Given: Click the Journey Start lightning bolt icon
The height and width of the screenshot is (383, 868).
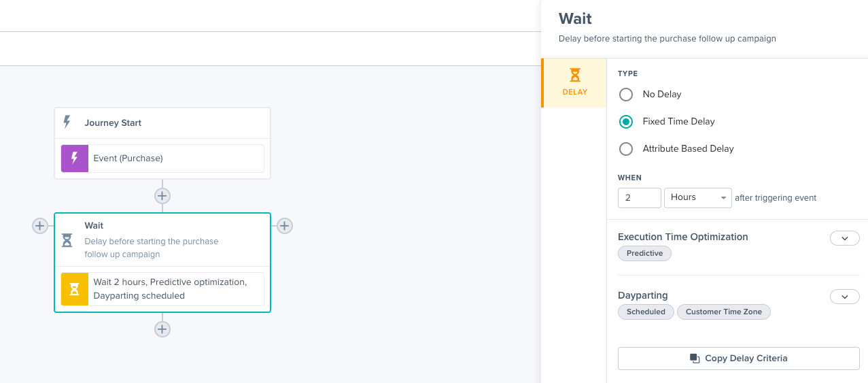Looking at the screenshot, I should (x=67, y=122).
